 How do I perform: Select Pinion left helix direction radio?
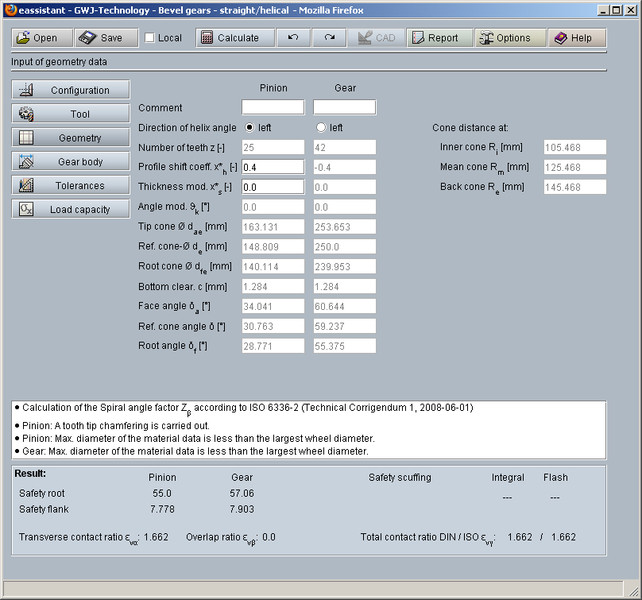click(249, 128)
